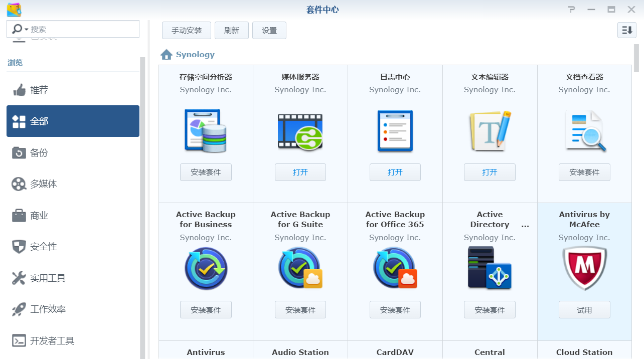
Task: Click the sidebar vertical scrollbar
Action: coord(142,208)
